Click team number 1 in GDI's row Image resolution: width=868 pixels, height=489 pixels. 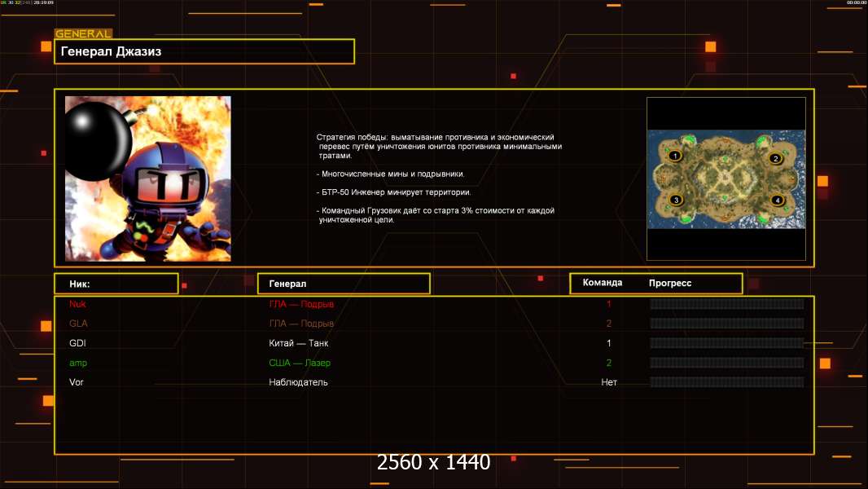tap(609, 343)
